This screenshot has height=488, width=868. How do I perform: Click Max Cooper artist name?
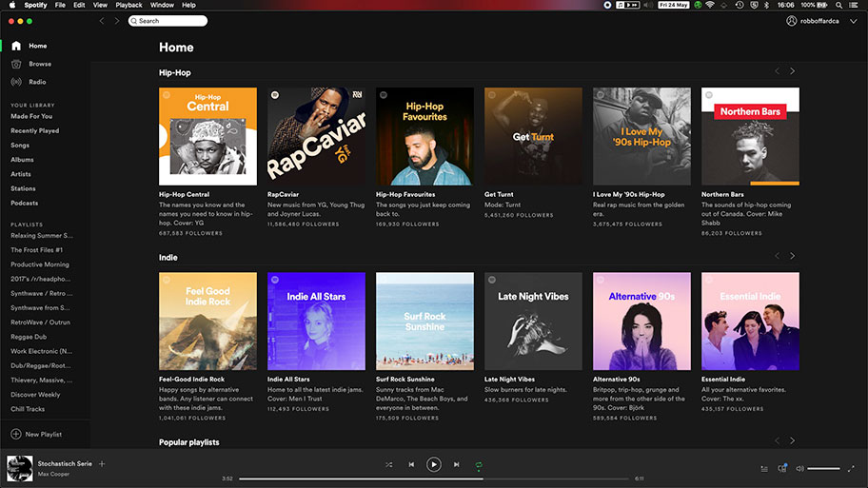(x=53, y=474)
